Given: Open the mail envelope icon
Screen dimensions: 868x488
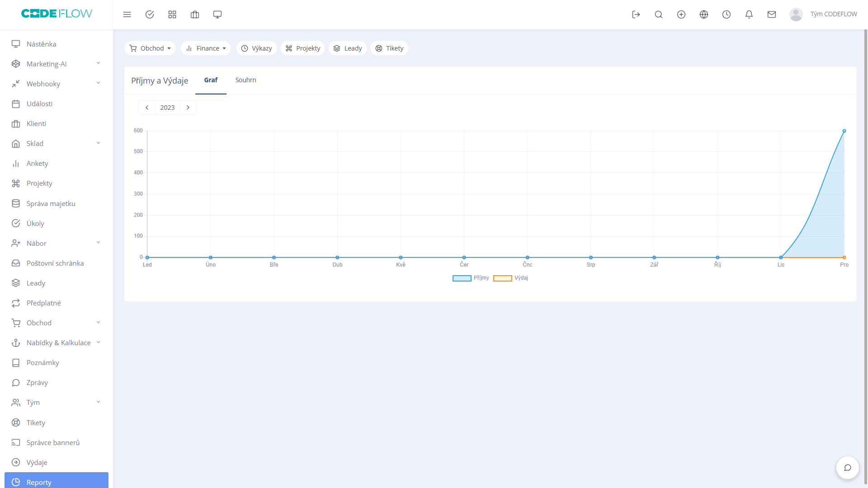Looking at the screenshot, I should (772, 14).
